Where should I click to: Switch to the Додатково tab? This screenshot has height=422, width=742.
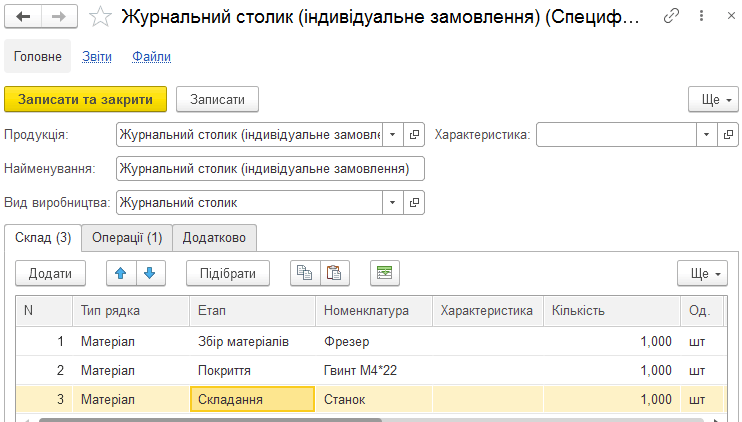[x=214, y=237]
